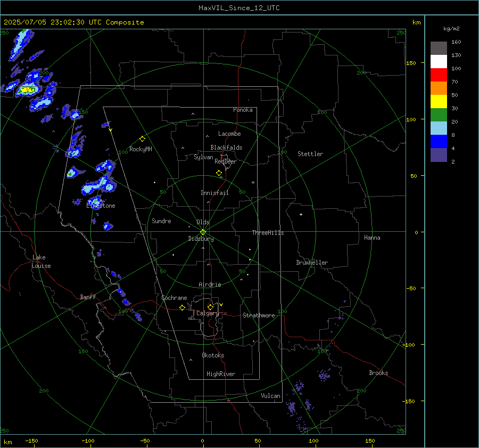Image resolution: width=479 pixels, height=448 pixels.
Task: Click the RockyMH map label
Action: point(141,149)
